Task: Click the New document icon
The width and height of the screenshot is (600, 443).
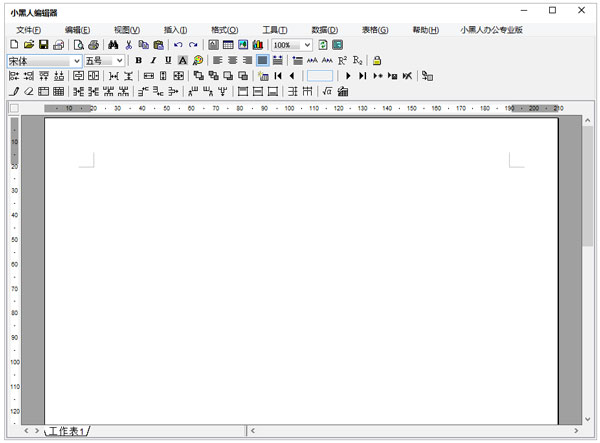Action: click(13, 45)
